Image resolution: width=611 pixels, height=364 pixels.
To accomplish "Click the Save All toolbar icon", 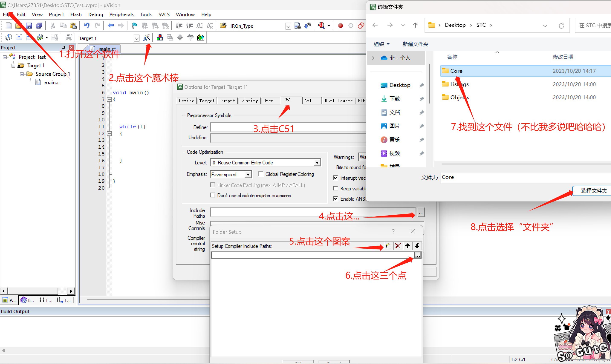I will pyautogui.click(x=39, y=26).
